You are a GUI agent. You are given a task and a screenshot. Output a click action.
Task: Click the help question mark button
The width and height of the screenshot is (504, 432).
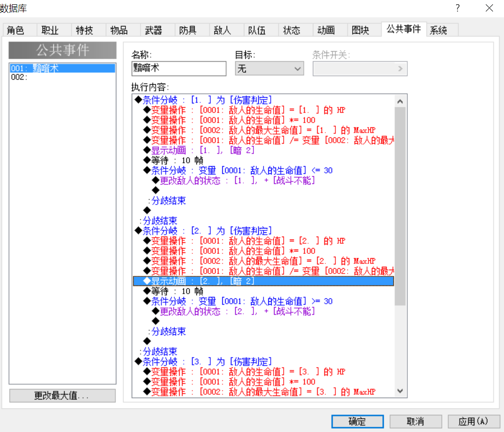pos(458,8)
